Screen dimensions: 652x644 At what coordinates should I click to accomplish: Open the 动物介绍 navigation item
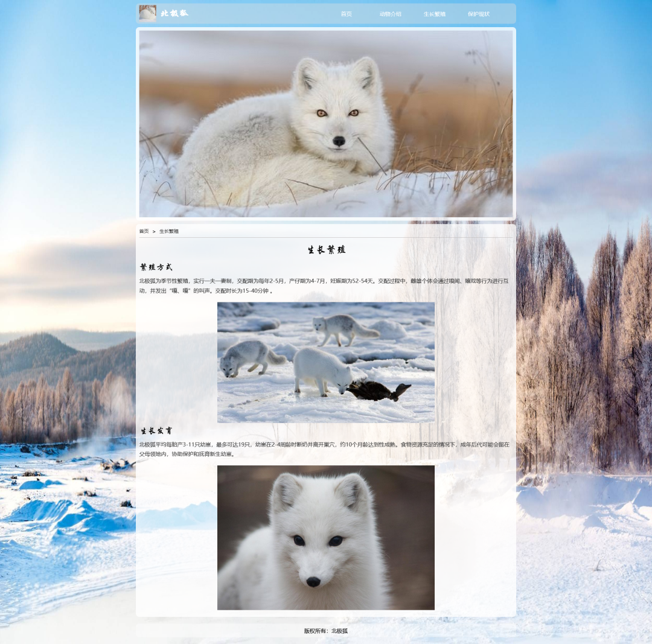click(390, 14)
